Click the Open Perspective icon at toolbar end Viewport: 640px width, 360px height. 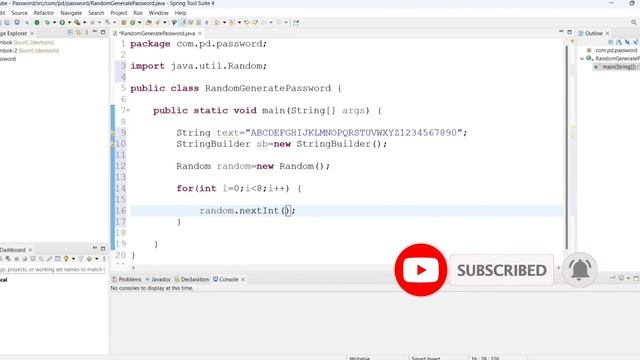(x=296, y=22)
